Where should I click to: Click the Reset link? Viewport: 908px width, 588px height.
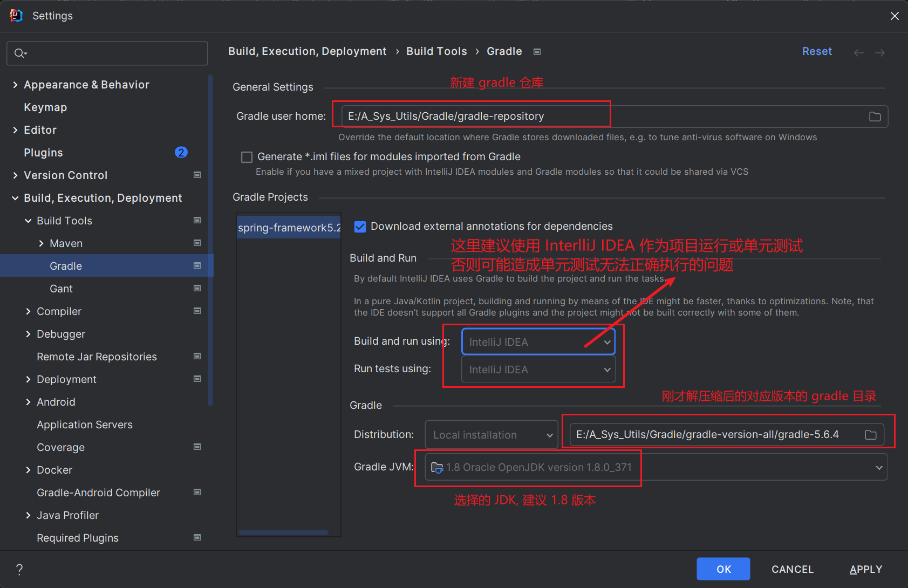click(x=817, y=51)
